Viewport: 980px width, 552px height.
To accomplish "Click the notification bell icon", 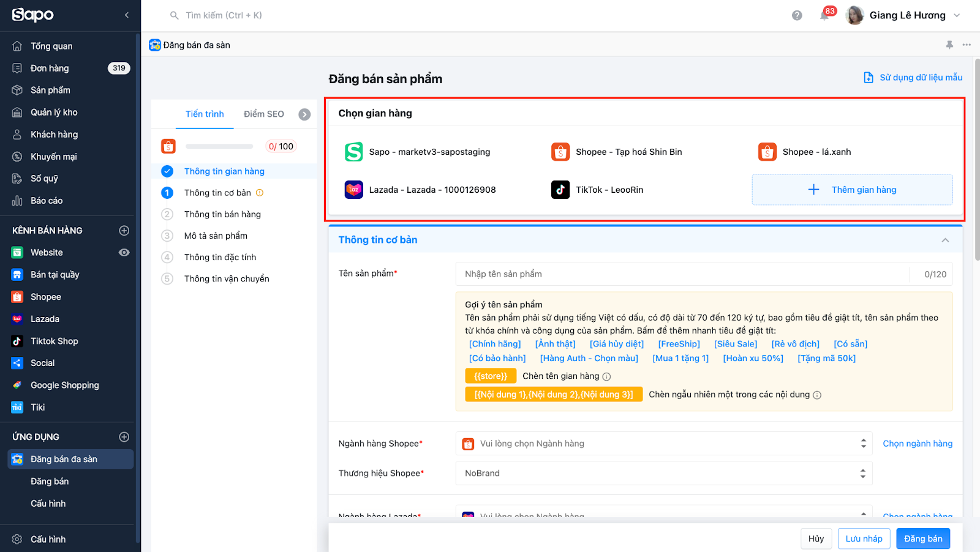I will click(824, 15).
